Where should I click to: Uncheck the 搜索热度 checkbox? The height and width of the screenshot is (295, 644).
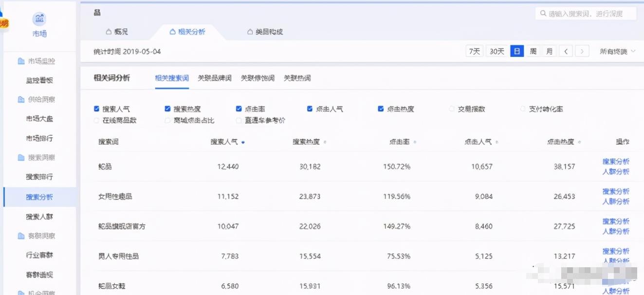click(167, 109)
